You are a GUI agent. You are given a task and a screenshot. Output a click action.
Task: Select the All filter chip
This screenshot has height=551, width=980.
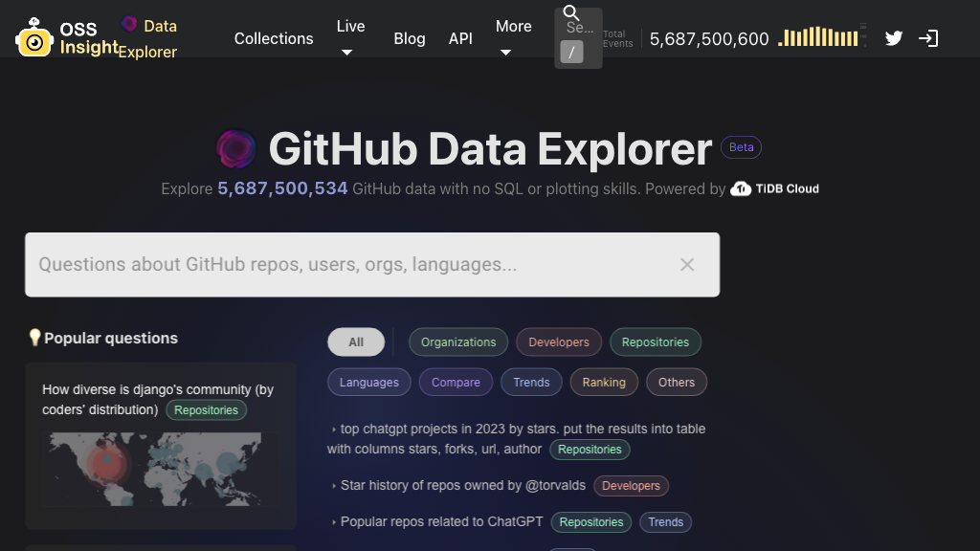[356, 342]
